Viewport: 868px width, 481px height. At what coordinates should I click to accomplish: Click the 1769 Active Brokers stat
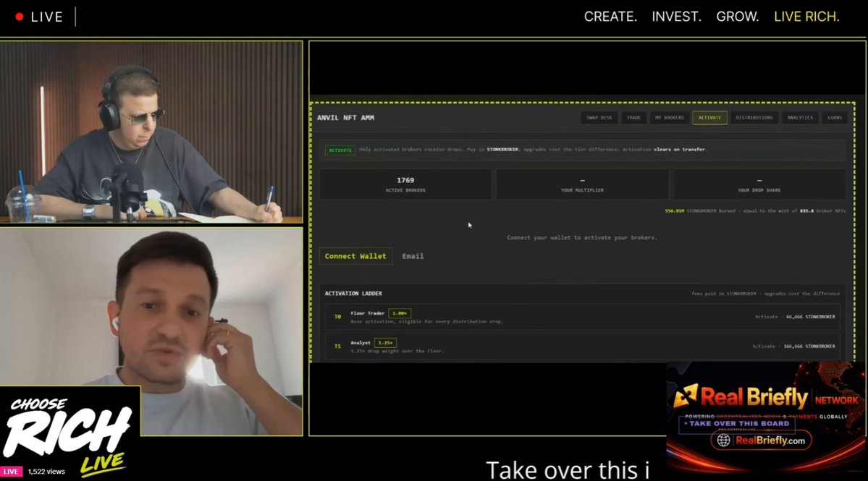(405, 184)
